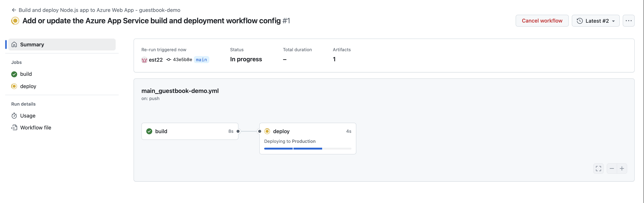The image size is (644, 203).
Task: Select the build job in sidebar
Action: point(26,74)
